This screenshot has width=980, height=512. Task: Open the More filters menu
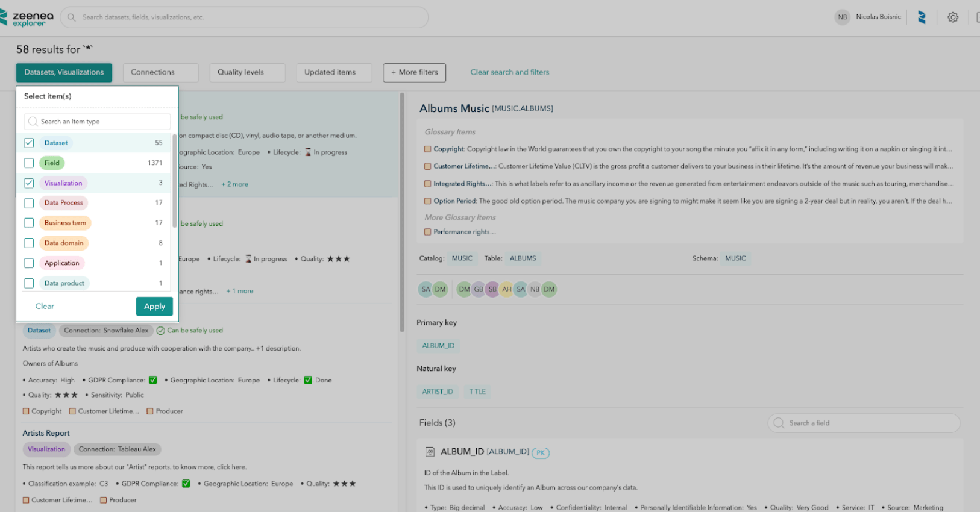pyautogui.click(x=414, y=72)
